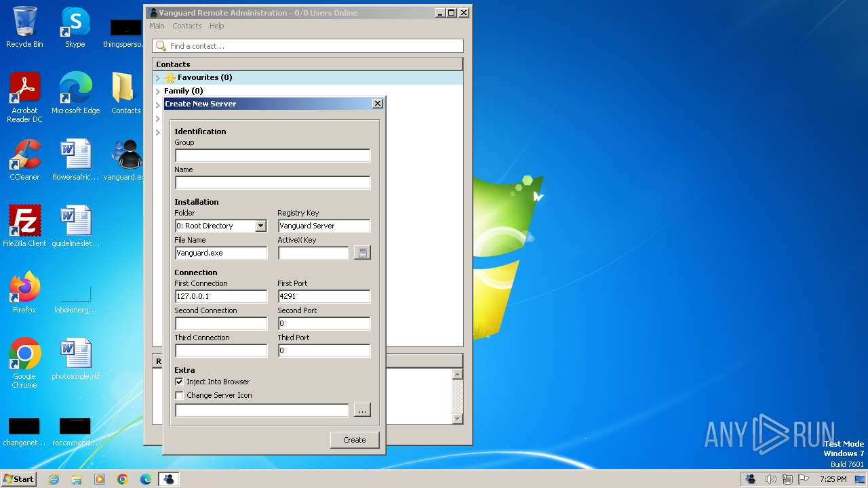The image size is (868, 488).
Task: Enable Change Server Icon checkbox
Action: pyautogui.click(x=179, y=395)
